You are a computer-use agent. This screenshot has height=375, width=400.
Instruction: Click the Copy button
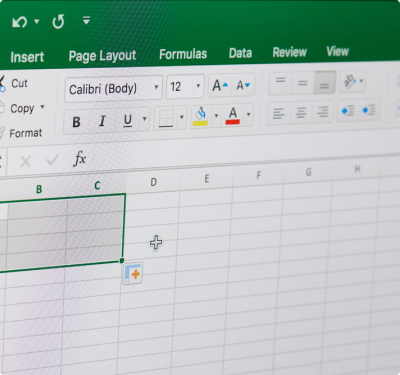pyautogui.click(x=22, y=108)
